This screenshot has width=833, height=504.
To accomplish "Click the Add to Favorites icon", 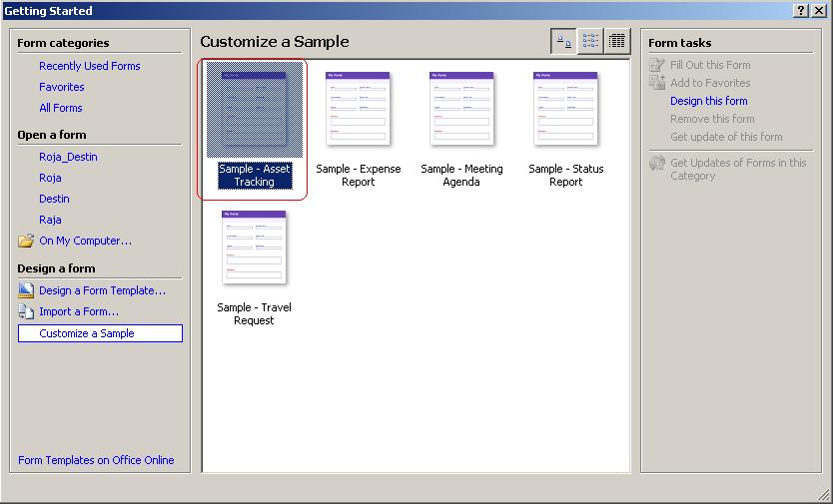I will pyautogui.click(x=657, y=82).
